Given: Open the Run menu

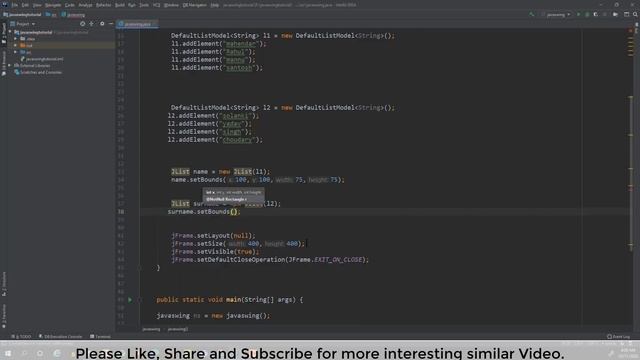Looking at the screenshot, I should (132, 5).
